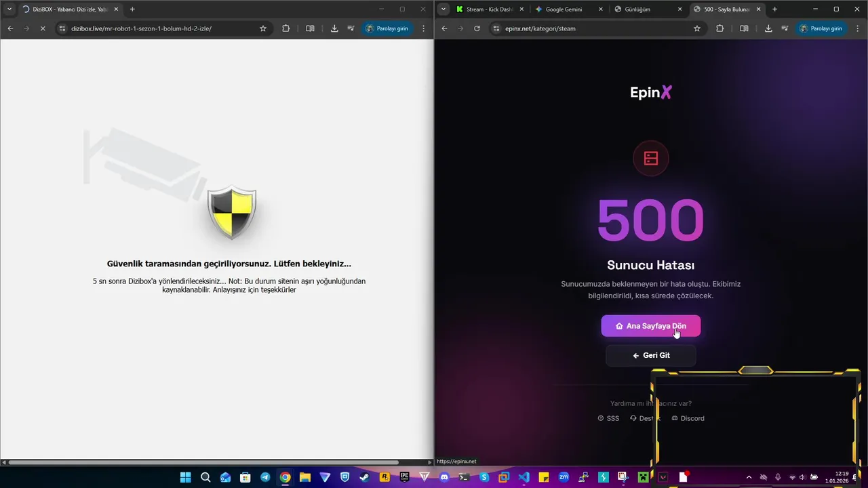The image size is (868, 488).
Task: Open Windows Search from taskbar
Action: [205, 477]
